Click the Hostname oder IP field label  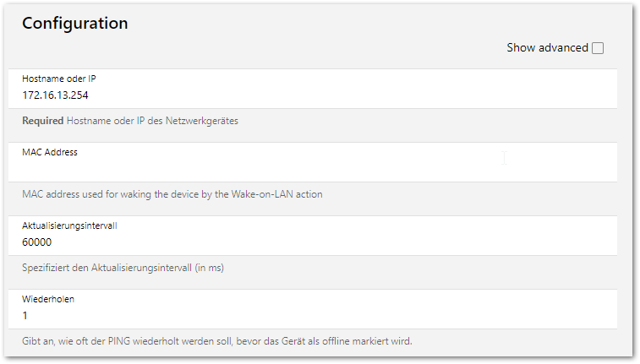click(x=58, y=79)
